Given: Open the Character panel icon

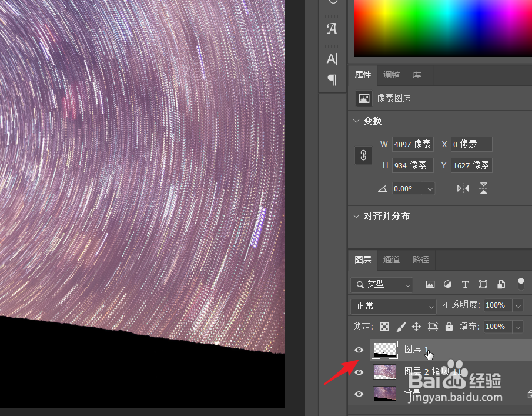Looking at the screenshot, I should click(332, 59).
